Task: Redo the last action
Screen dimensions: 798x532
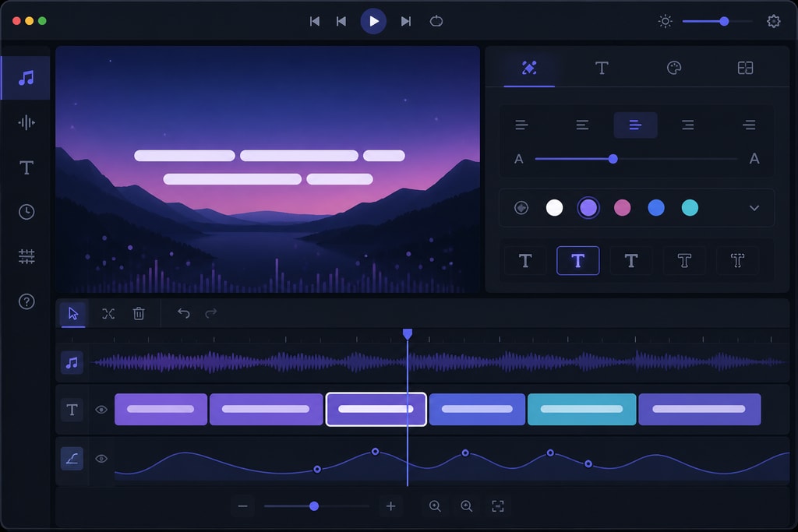Action: coord(210,313)
